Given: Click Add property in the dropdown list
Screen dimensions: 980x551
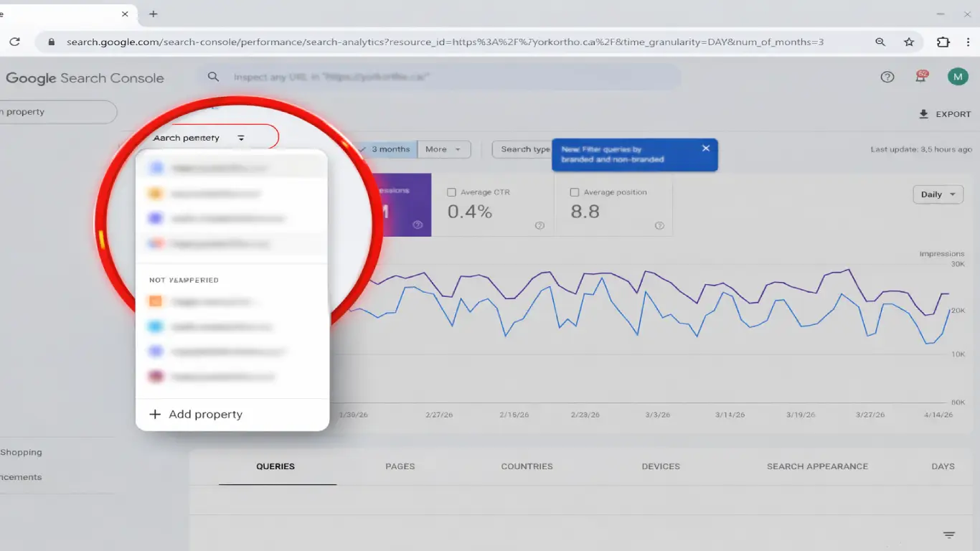Looking at the screenshot, I should 196,415.
